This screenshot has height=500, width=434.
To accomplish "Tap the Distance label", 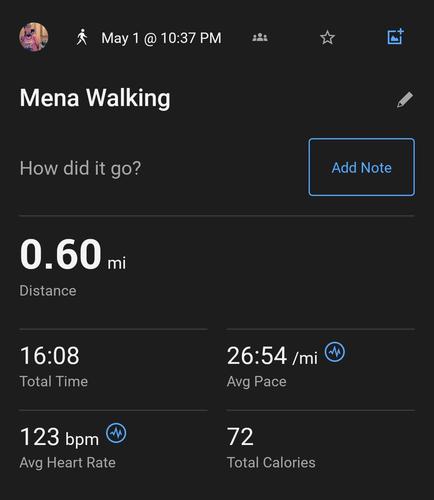I will (x=48, y=291).
